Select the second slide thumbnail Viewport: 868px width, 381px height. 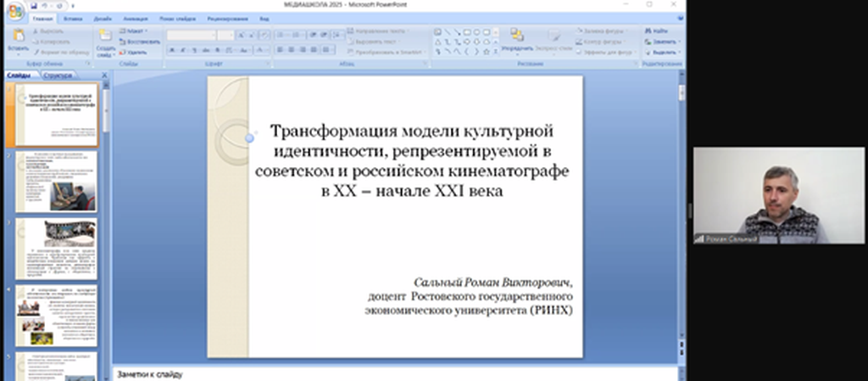(x=57, y=181)
